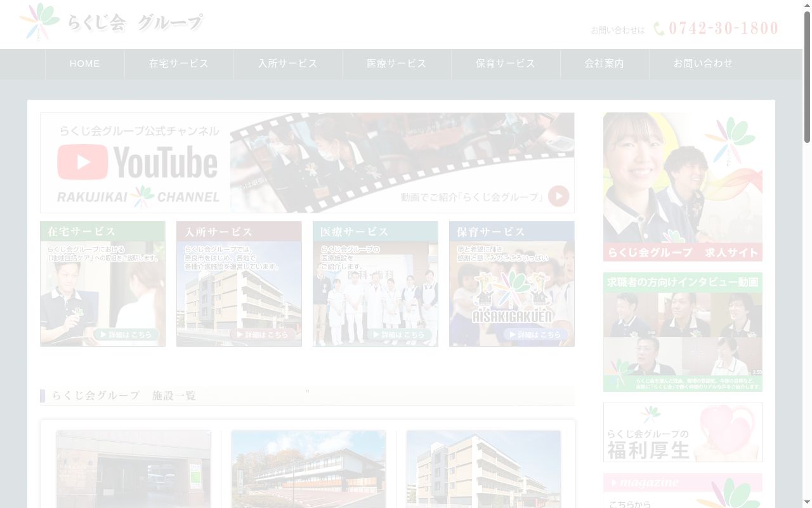
Task: Open HOME in the navigation bar
Action: (x=85, y=63)
